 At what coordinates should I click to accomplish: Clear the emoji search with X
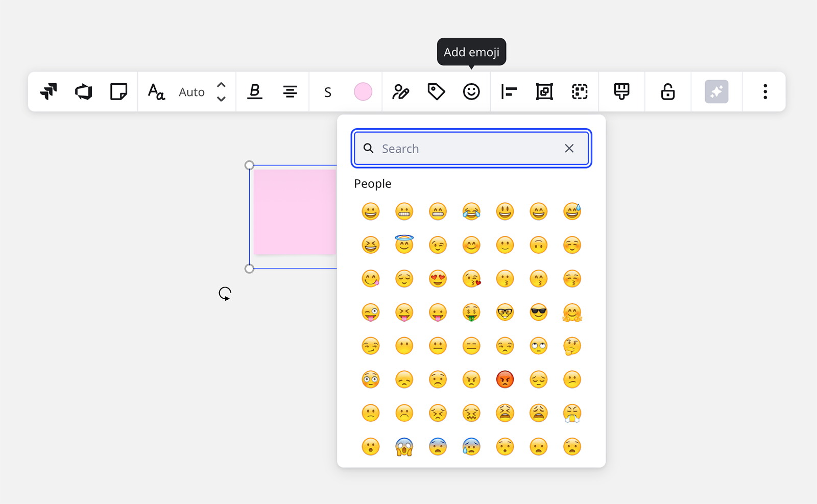(x=569, y=148)
